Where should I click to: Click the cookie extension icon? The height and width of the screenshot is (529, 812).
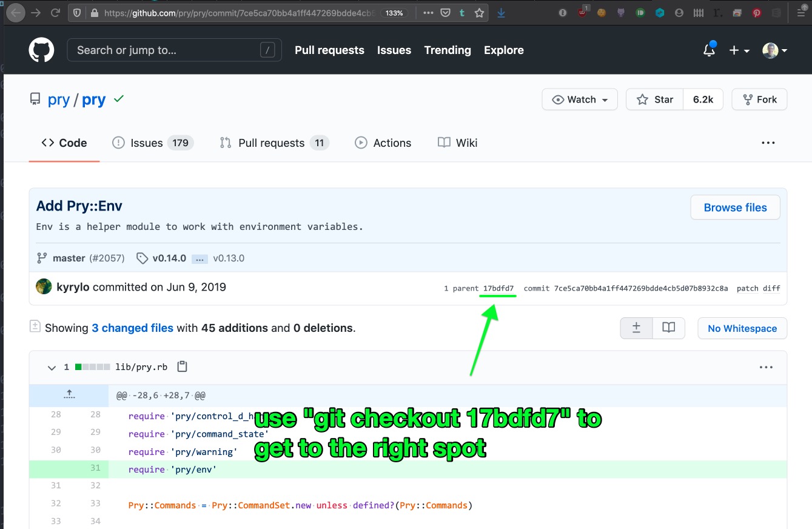(602, 13)
